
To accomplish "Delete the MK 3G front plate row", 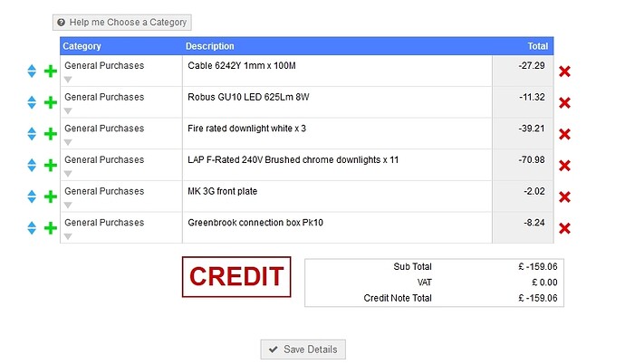I will pos(564,196).
